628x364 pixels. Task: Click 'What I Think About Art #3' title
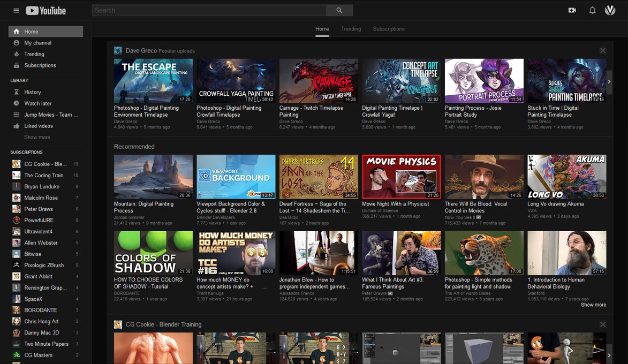pyautogui.click(x=392, y=283)
